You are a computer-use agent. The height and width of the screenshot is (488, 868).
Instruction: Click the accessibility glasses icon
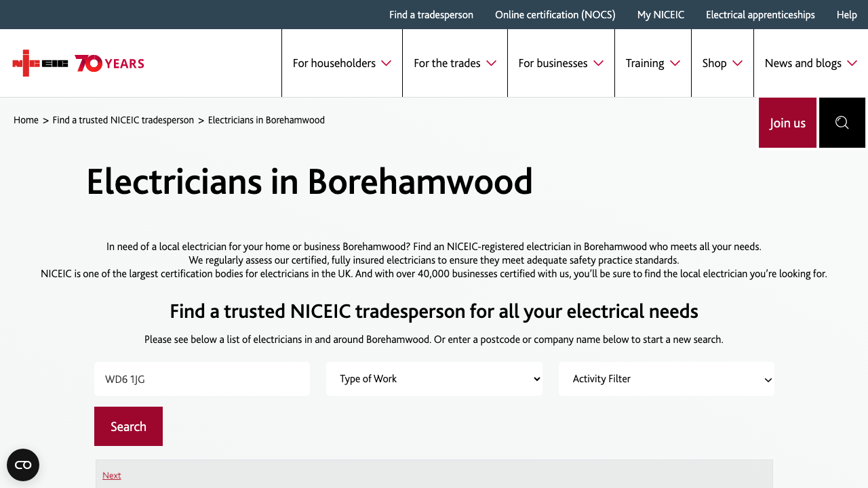23,465
